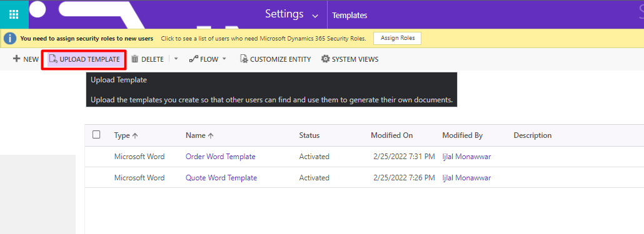Open the Quote Word Template link

(x=221, y=178)
